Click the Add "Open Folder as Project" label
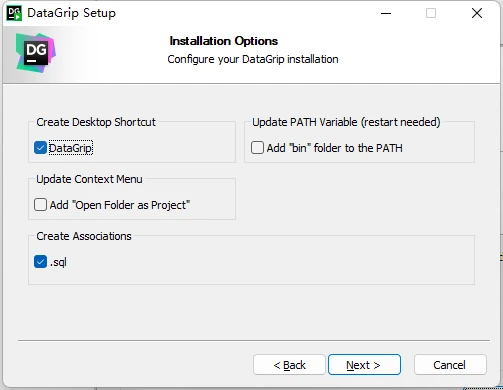 pyautogui.click(x=120, y=205)
